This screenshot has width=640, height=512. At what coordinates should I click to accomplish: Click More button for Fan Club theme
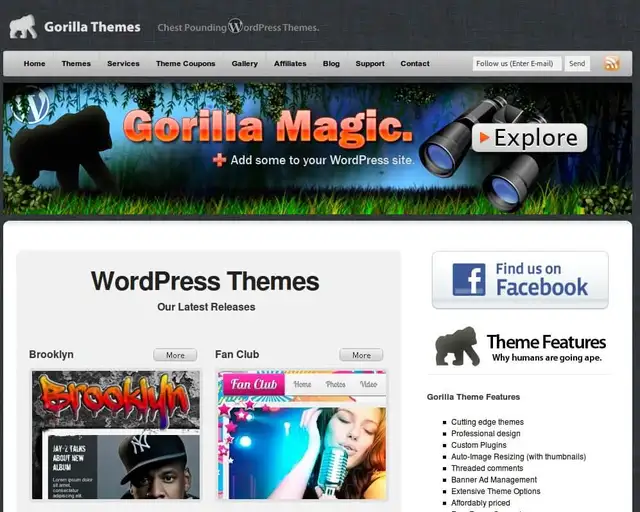(361, 355)
